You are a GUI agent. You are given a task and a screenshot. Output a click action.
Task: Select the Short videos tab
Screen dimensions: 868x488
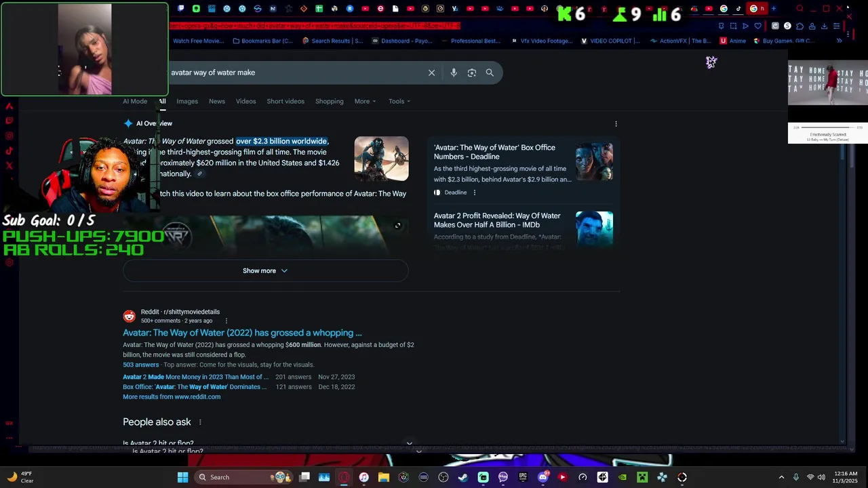coord(285,102)
